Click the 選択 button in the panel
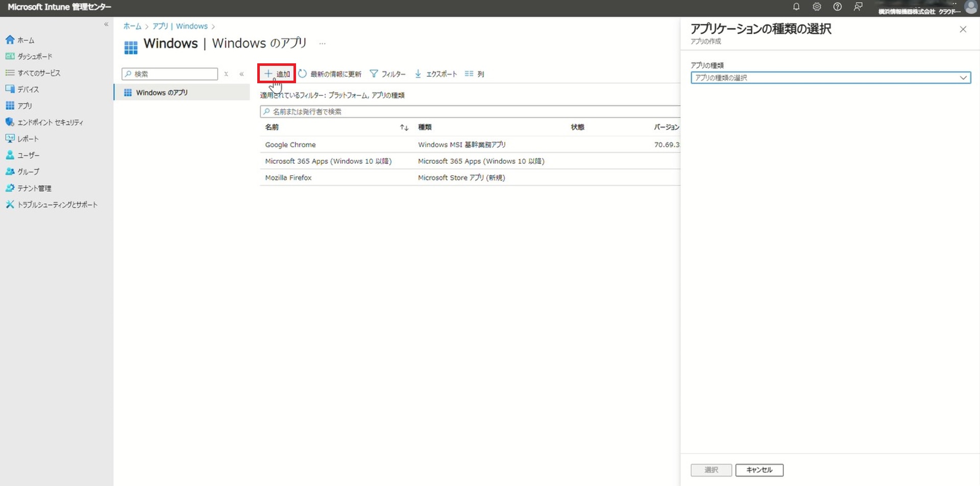Screen dimensions: 980x486 click(711, 470)
